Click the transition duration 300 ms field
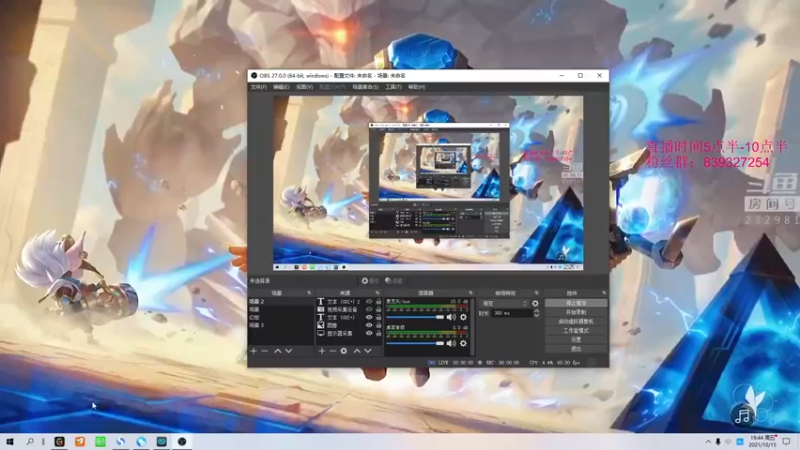This screenshot has width=800, height=450. coord(512,313)
